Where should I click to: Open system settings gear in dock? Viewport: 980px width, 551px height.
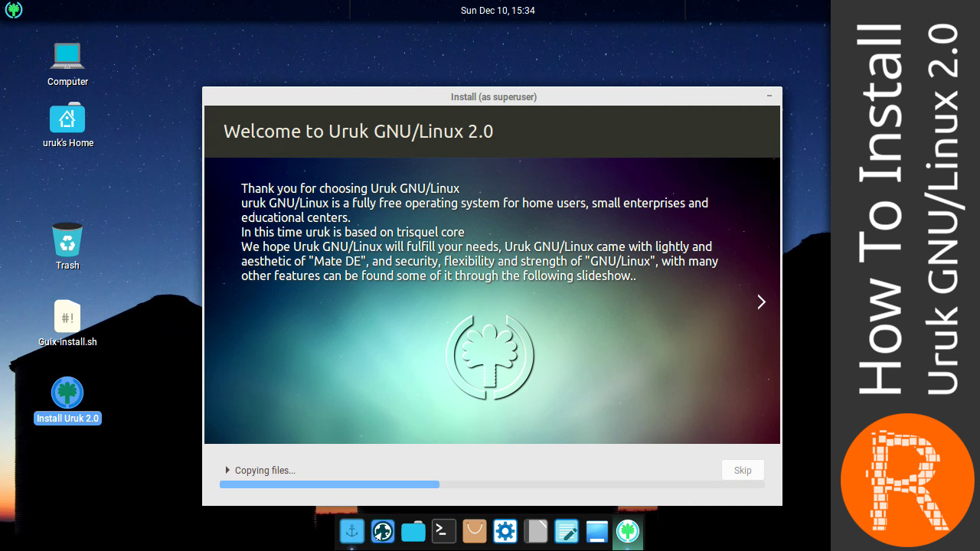coord(505,530)
